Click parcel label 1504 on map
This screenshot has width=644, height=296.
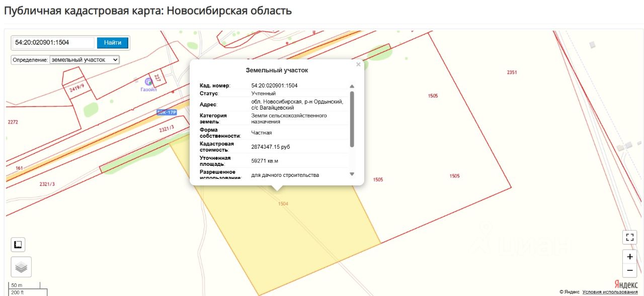click(x=283, y=204)
